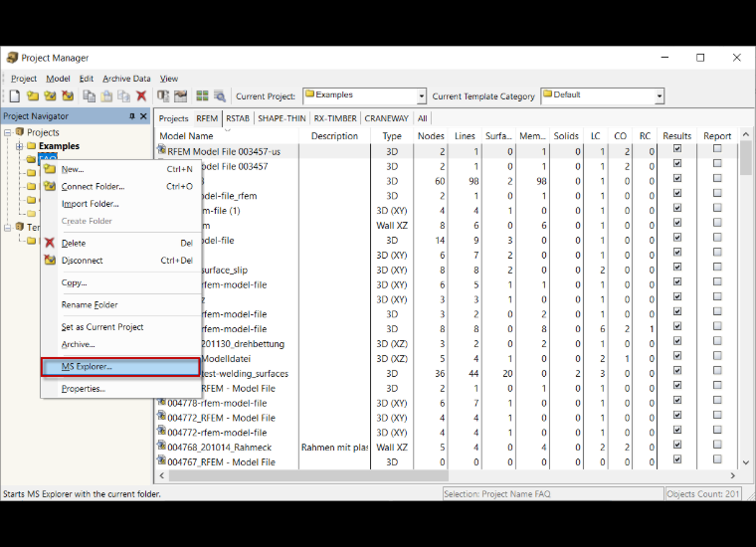Switch to the RSTAB tab
This screenshot has width=756, height=547.
(x=238, y=118)
